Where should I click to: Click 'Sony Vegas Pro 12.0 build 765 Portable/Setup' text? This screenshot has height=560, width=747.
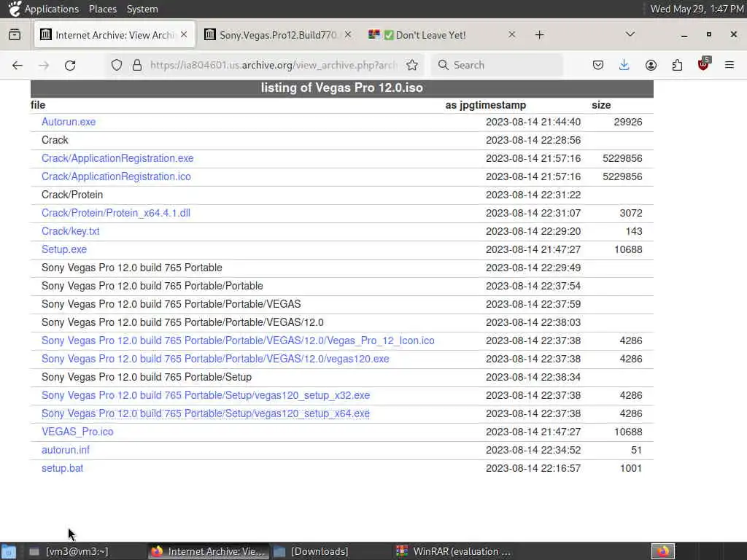pos(147,377)
